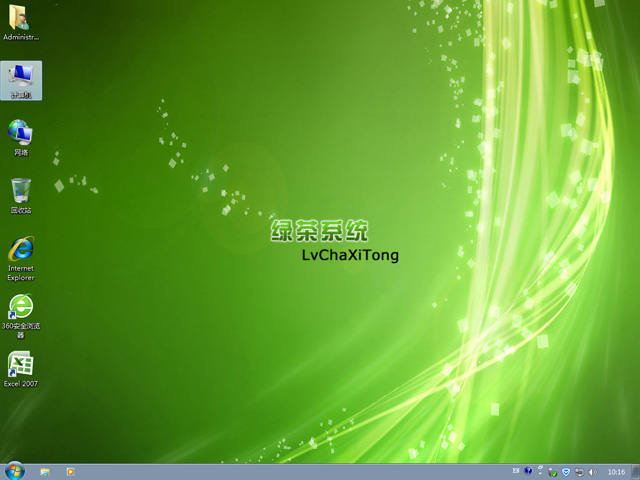Open the Excel 2007 shortcut
This screenshot has height=480, width=640.
pos(21,369)
